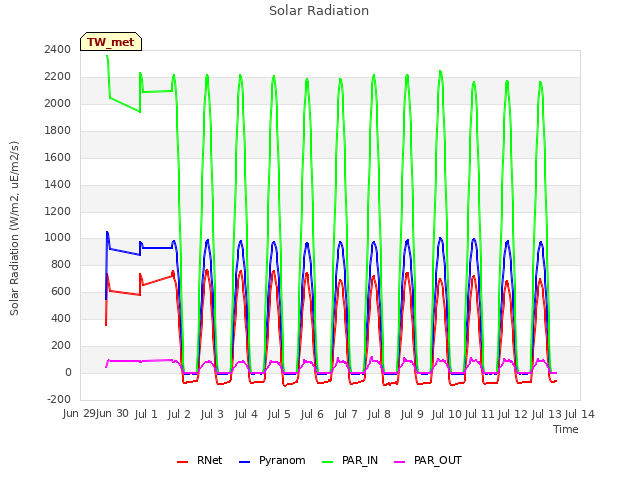Click the 1000 y-axis tick label
The image size is (640, 480).
[x=58, y=238]
